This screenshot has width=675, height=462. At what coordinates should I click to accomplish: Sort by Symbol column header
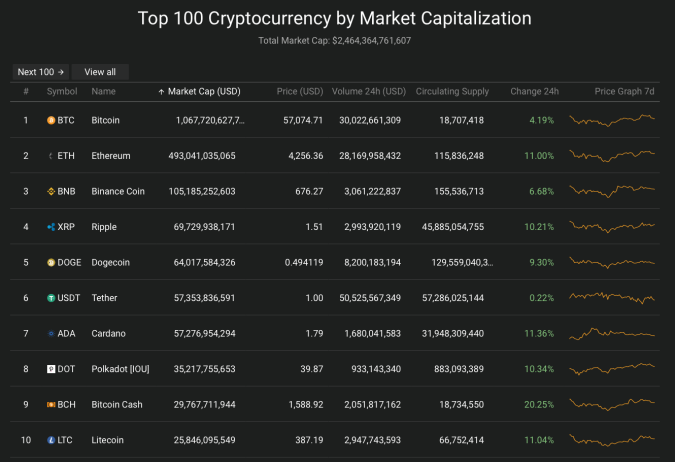pos(62,91)
